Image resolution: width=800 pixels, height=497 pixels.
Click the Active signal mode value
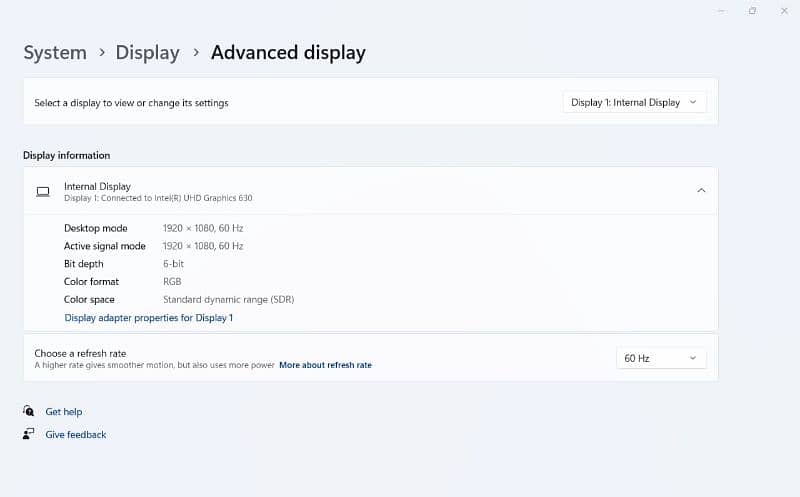click(x=203, y=246)
